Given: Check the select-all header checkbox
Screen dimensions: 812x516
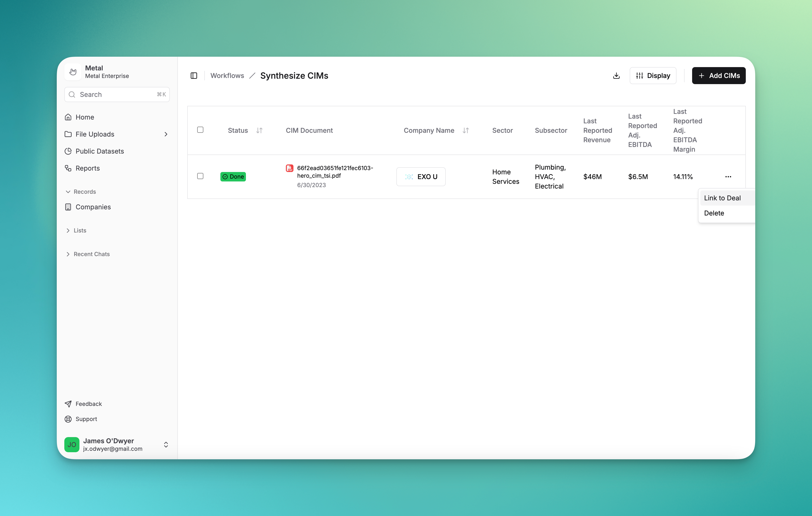Looking at the screenshot, I should pyautogui.click(x=200, y=130).
